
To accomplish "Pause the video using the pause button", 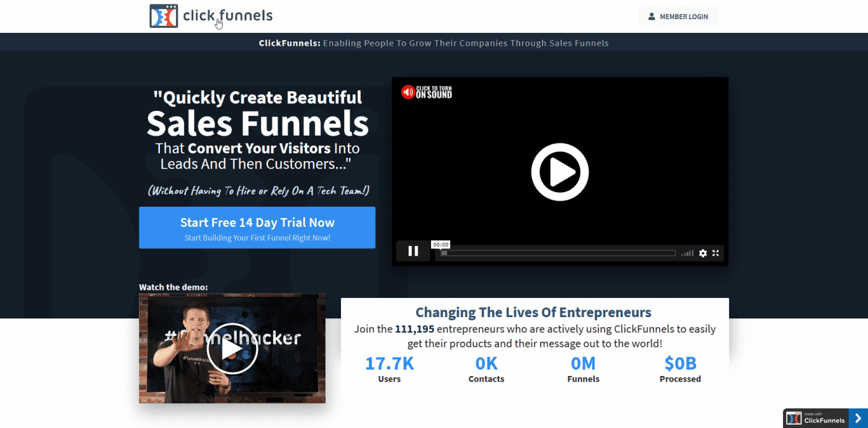I will point(413,251).
